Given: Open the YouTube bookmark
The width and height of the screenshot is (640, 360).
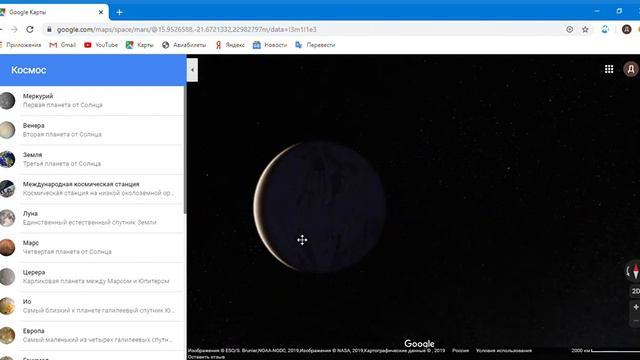Looking at the screenshot, I should tap(101, 45).
